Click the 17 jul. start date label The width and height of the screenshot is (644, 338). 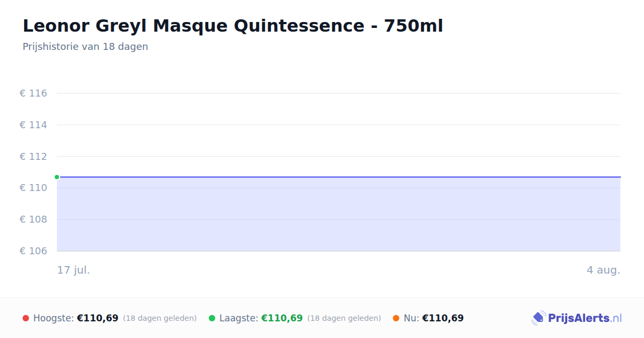(x=74, y=270)
